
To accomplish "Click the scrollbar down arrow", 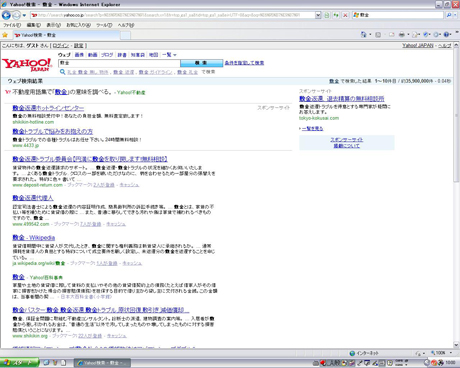I will click(456, 345).
